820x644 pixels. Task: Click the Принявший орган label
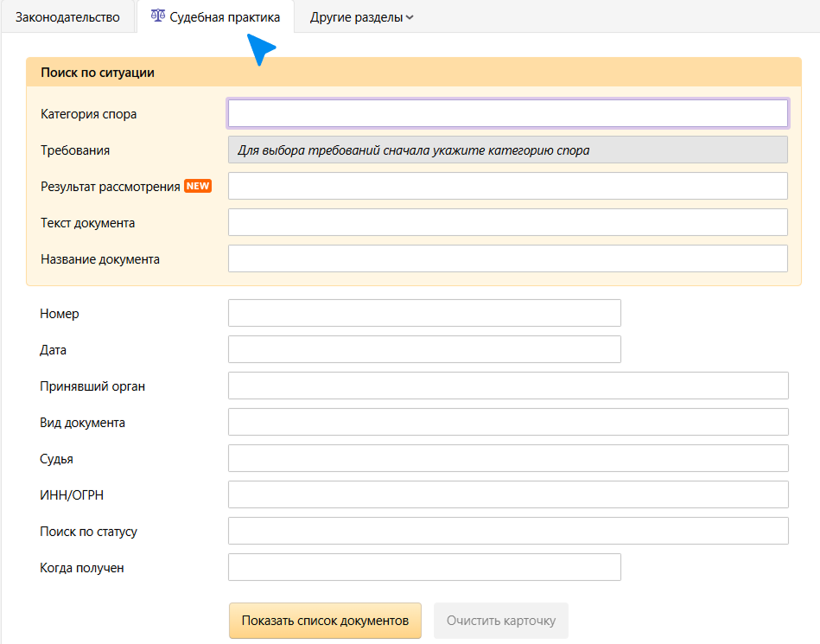[92, 386]
